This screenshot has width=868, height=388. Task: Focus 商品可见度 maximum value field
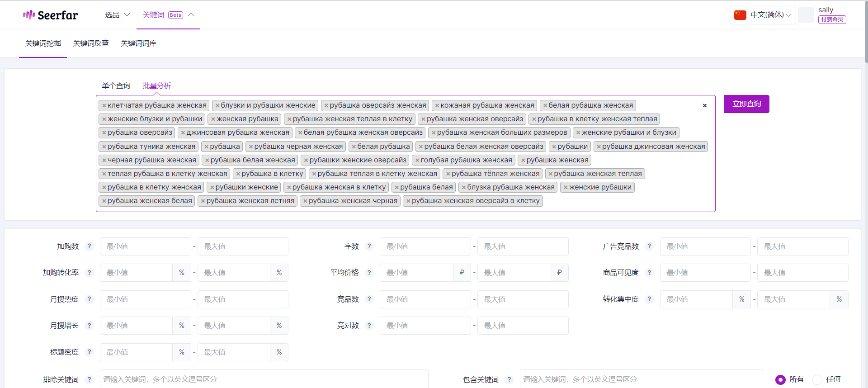(x=803, y=273)
